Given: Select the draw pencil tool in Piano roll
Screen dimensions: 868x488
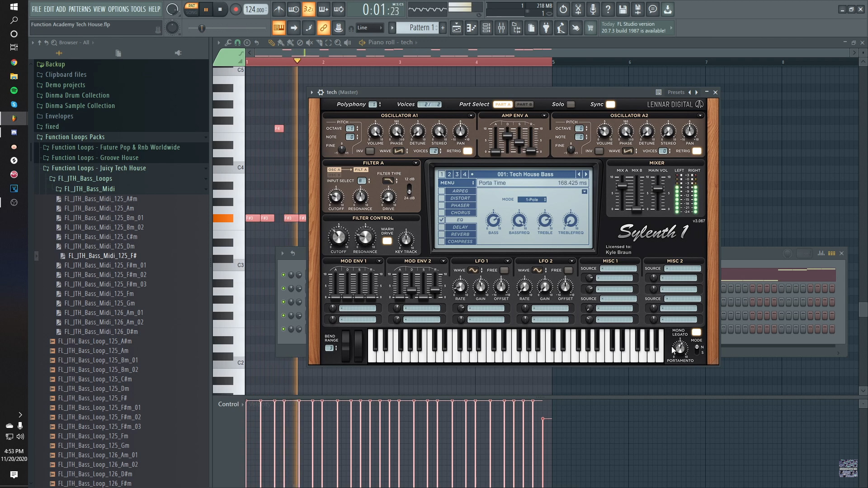Looking at the screenshot, I should (x=271, y=42).
